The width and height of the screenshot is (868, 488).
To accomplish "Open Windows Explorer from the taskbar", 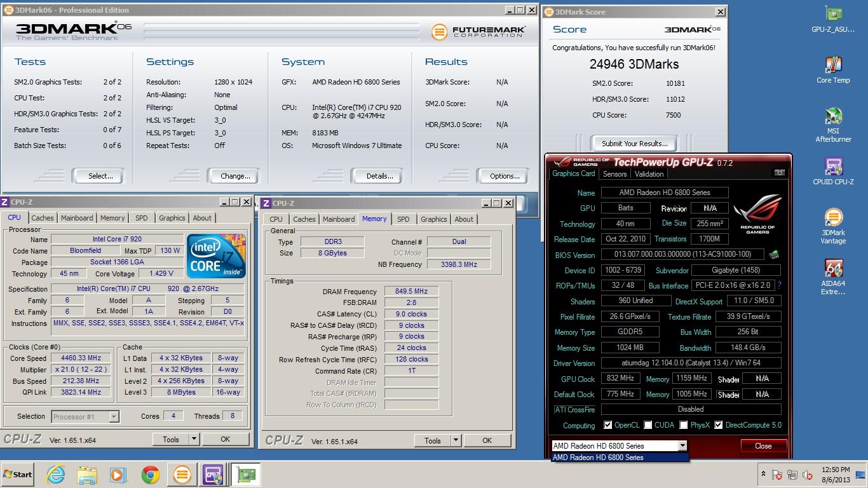I will pos(87,475).
